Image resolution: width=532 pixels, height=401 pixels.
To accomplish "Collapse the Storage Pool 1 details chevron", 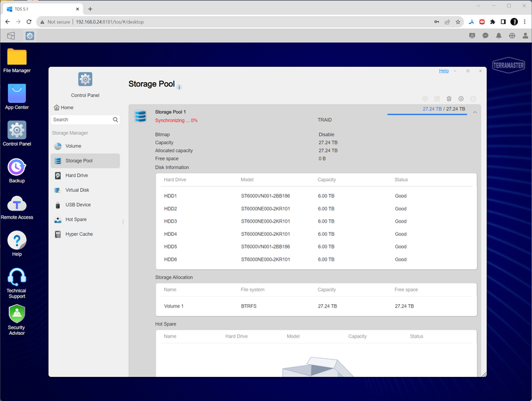I will click(475, 112).
